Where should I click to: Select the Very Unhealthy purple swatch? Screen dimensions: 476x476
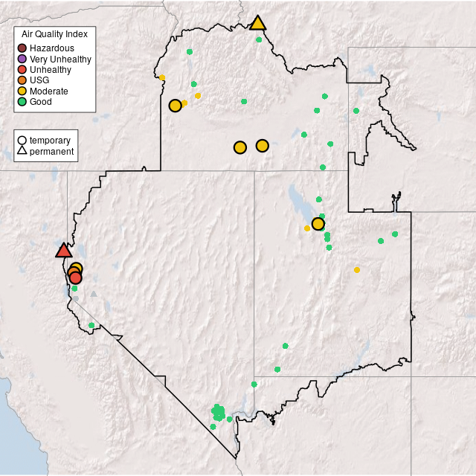[x=22, y=59]
